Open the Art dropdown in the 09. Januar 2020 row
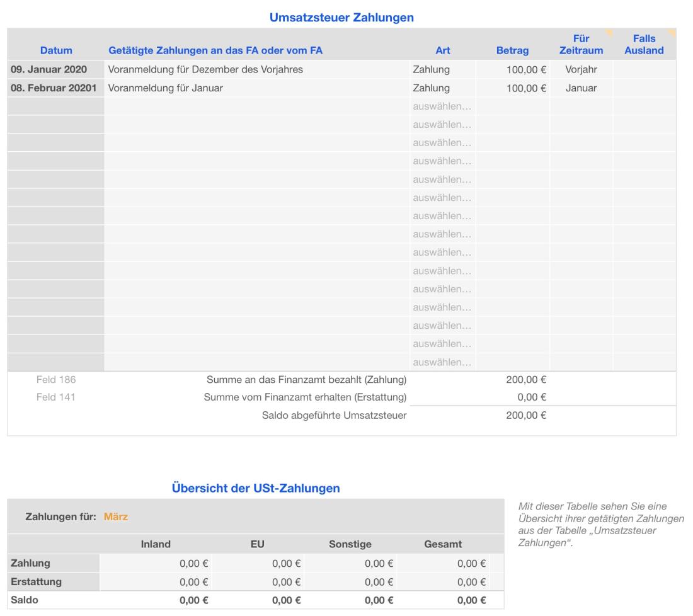 coord(442,70)
